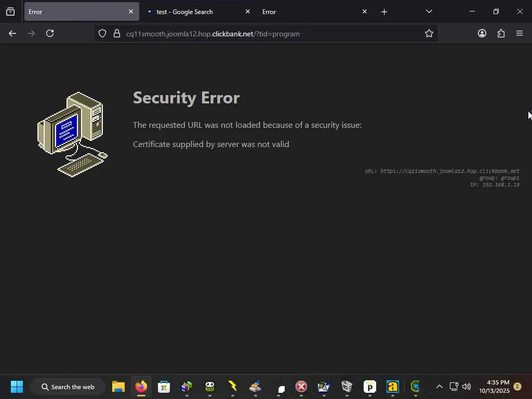The height and width of the screenshot is (399, 532).
Task: Show hidden system tray icons chevron
Action: (439, 387)
